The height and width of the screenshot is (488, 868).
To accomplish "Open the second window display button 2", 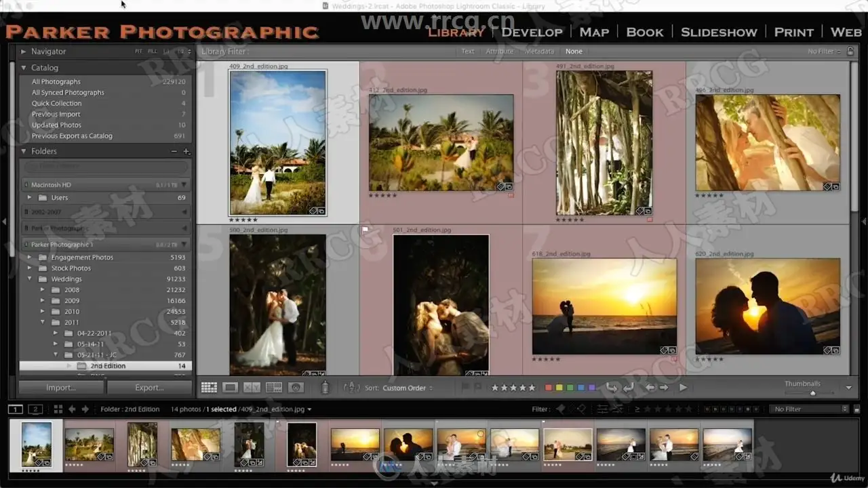I will [35, 409].
